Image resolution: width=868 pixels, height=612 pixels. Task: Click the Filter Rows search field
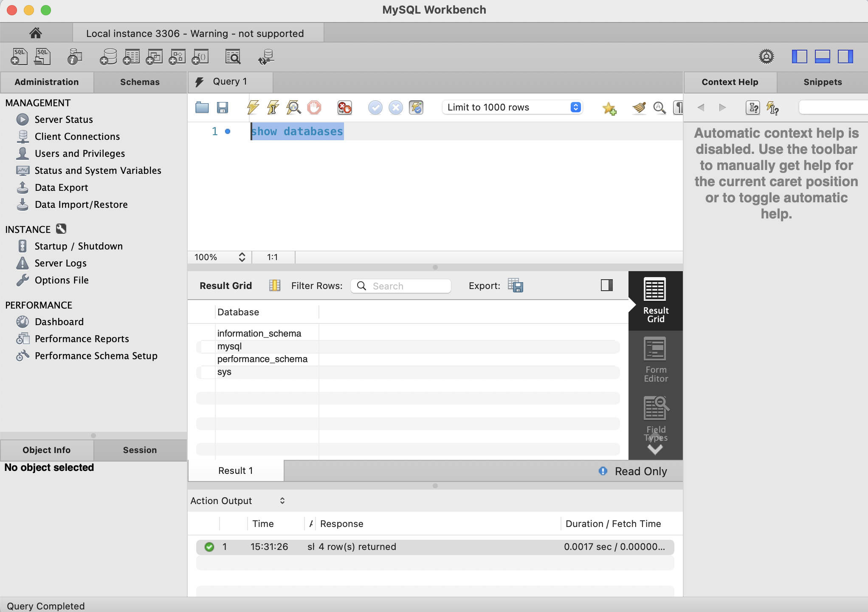(x=408, y=286)
